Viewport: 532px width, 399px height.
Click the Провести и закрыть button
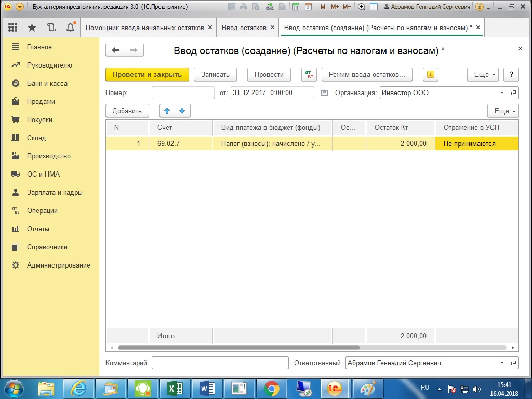coord(147,74)
